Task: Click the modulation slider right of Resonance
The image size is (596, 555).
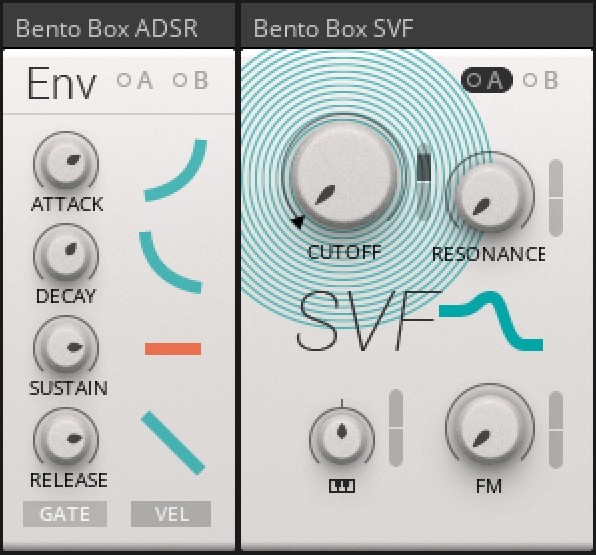Action: 556,198
